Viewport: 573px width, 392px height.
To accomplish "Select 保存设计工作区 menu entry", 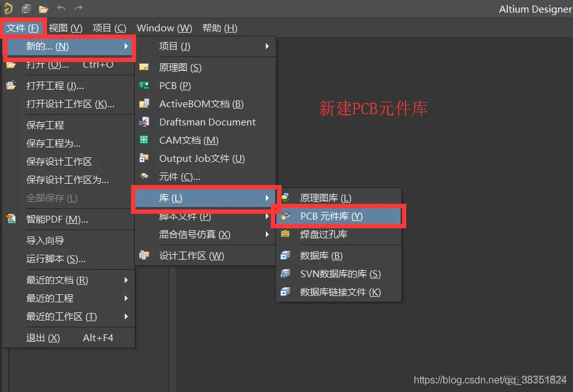I will click(x=69, y=162).
